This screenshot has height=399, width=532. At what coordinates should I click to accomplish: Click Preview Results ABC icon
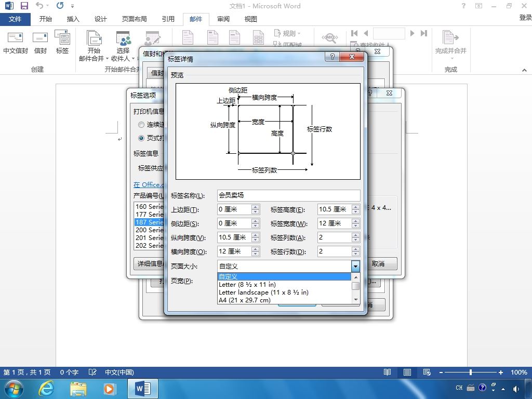pyautogui.click(x=330, y=38)
